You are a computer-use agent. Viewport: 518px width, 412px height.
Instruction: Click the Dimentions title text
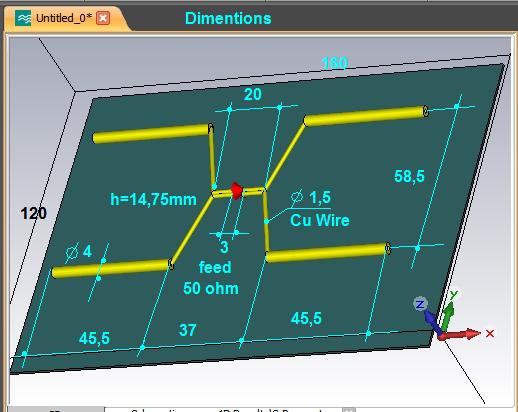coord(228,18)
